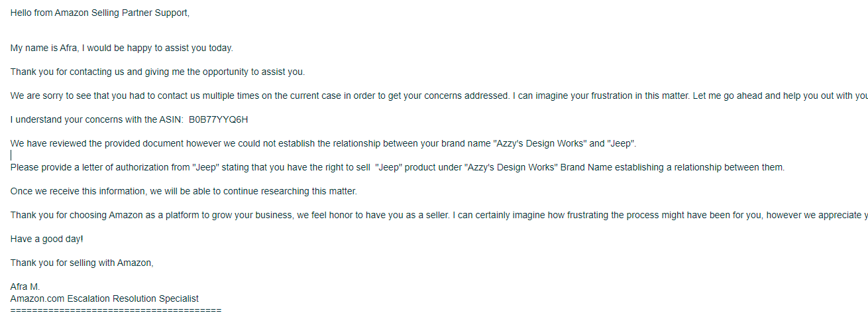Click "Thank you for selling with Amazon" line
Viewport: 868px width, 319px height.
[82, 263]
